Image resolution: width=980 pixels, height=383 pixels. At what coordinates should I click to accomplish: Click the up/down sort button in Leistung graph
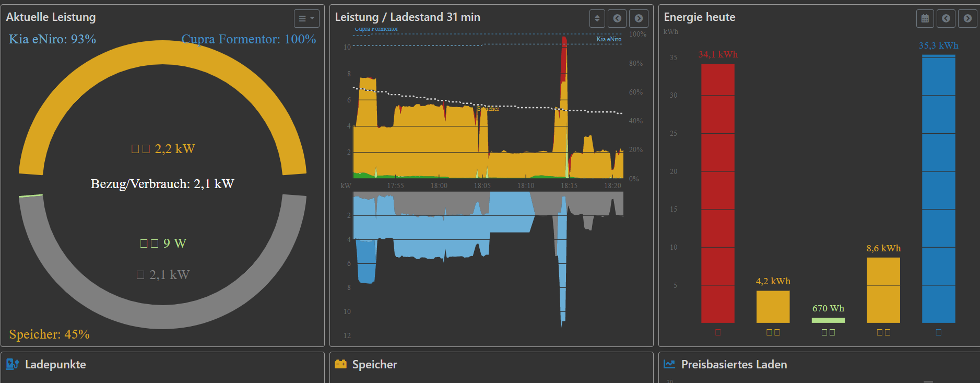tap(597, 19)
